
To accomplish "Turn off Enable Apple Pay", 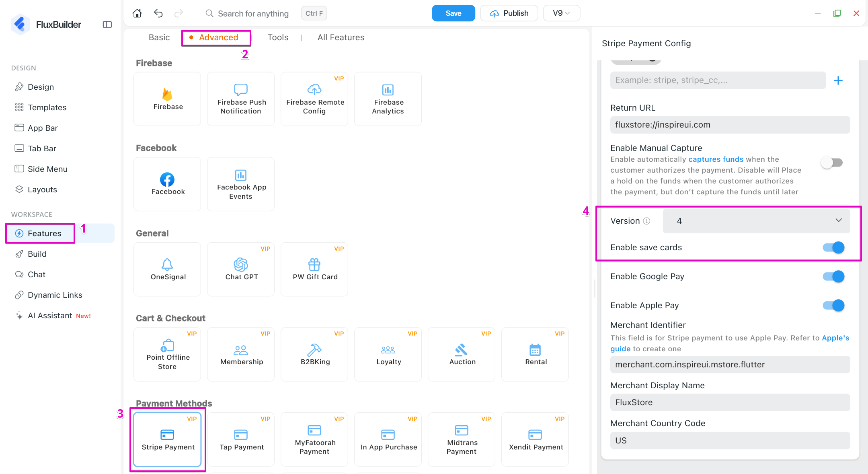I will [x=833, y=305].
